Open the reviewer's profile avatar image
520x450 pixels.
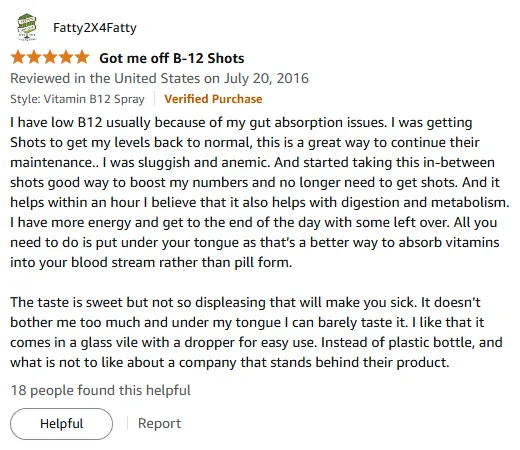tap(27, 27)
